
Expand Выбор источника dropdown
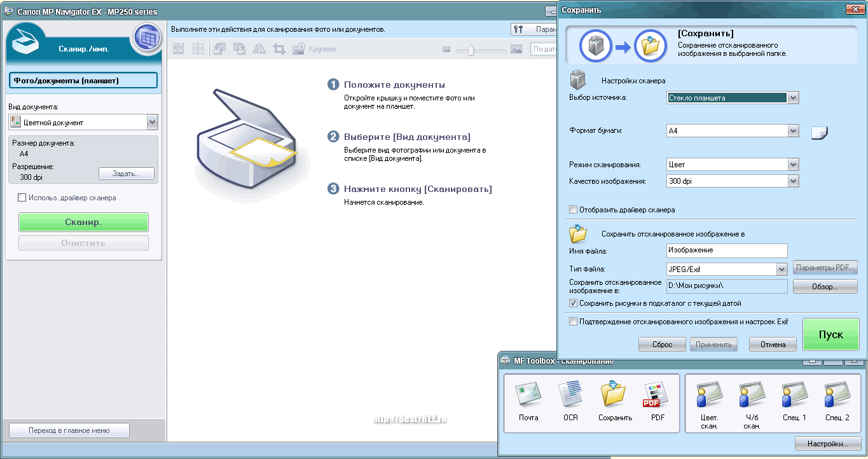[x=793, y=98]
